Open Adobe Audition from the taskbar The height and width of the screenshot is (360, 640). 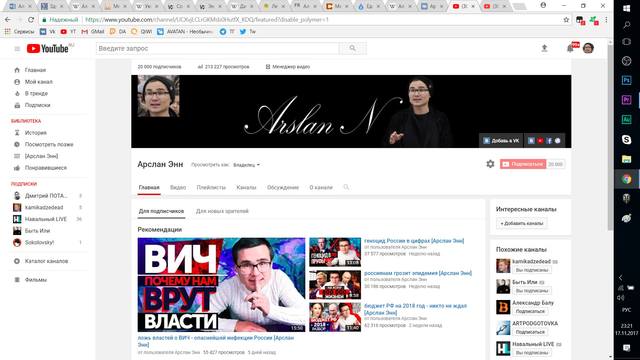coord(627,119)
